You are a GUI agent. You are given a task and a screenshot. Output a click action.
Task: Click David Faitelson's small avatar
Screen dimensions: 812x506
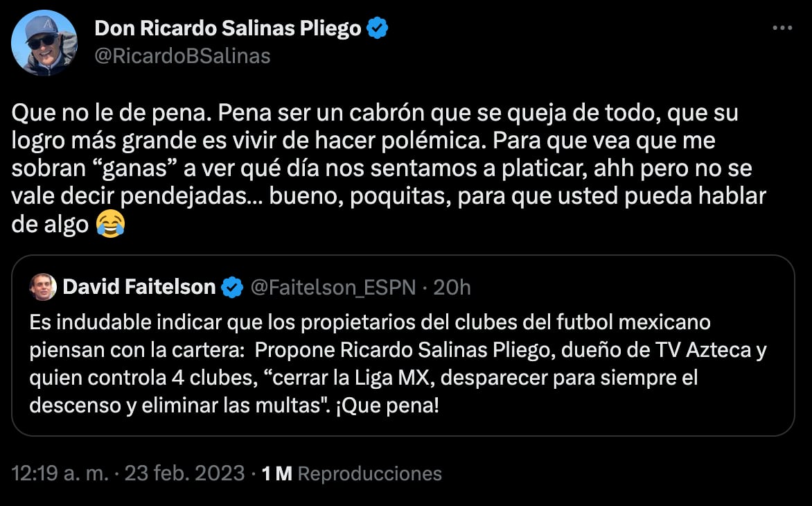pyautogui.click(x=43, y=286)
